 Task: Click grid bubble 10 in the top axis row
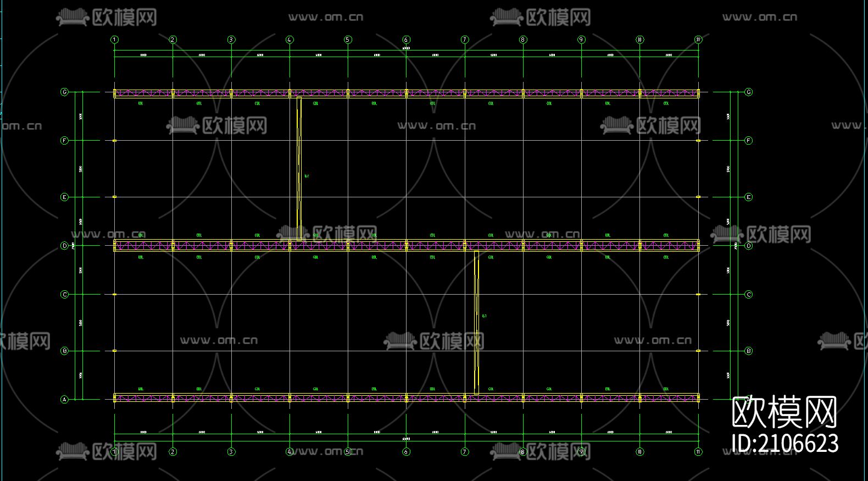tap(639, 40)
